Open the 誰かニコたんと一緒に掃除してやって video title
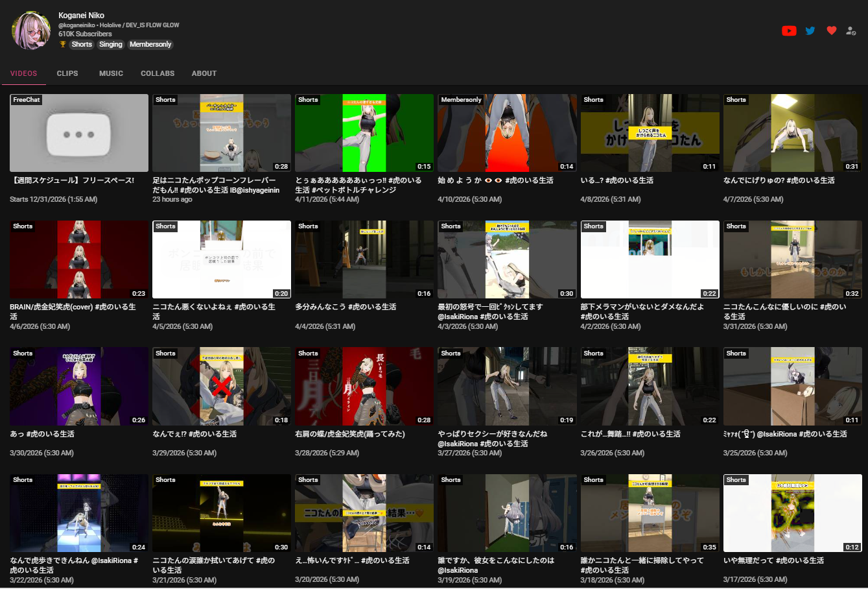 click(x=642, y=565)
